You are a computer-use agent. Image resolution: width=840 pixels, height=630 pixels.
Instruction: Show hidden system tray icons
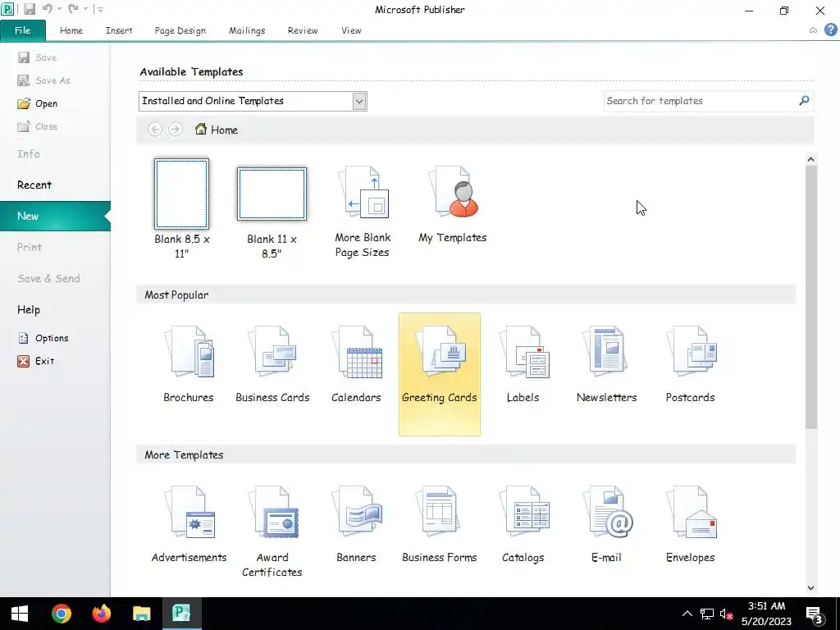pyautogui.click(x=687, y=614)
